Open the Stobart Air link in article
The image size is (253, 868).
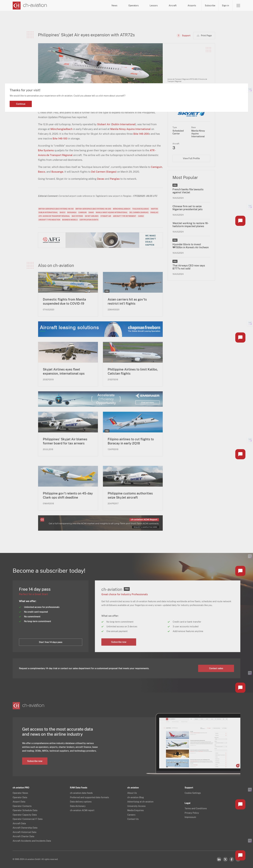click(x=104, y=124)
